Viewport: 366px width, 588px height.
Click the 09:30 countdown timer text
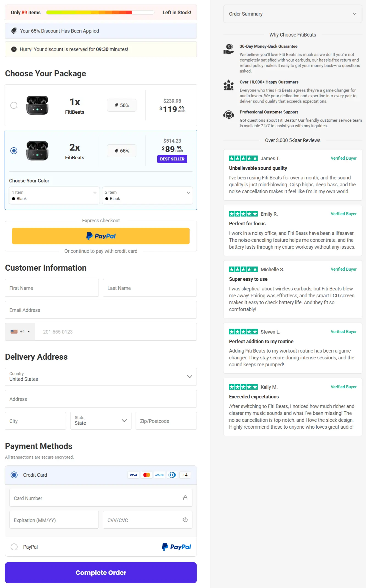(102, 49)
